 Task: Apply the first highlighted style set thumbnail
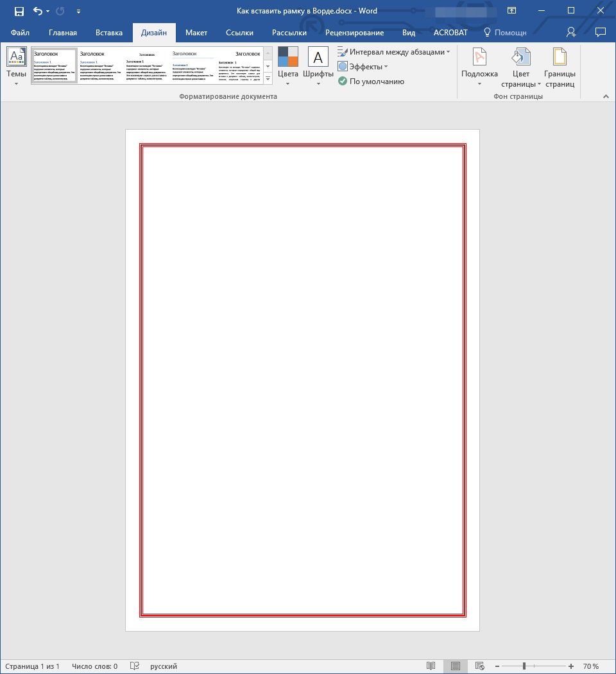(x=54, y=65)
